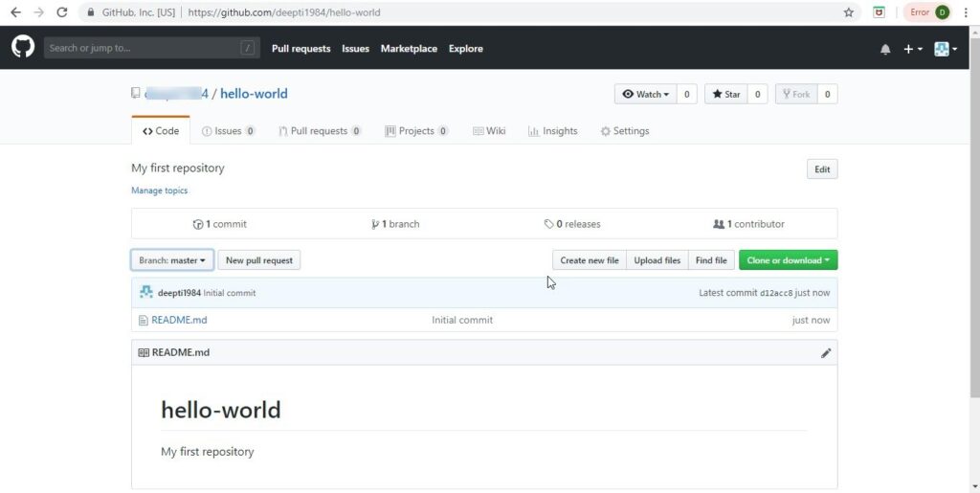Click Create new file button

tap(590, 260)
